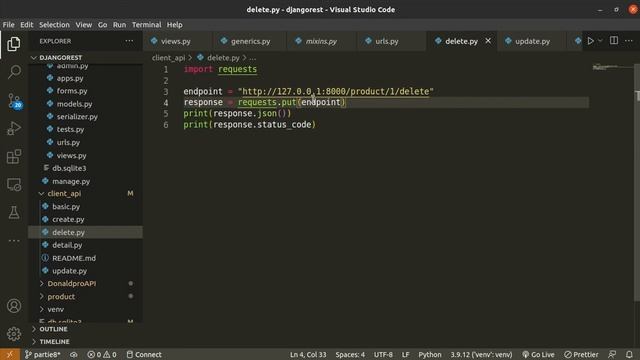Select the 3.9.12 venv interpreter
The width and height of the screenshot is (640, 360).
tap(481, 354)
